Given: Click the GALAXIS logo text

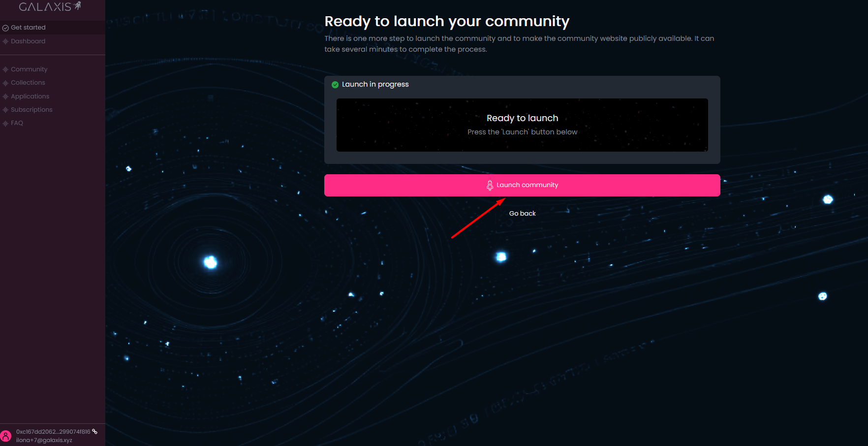Looking at the screenshot, I should click(x=45, y=7).
